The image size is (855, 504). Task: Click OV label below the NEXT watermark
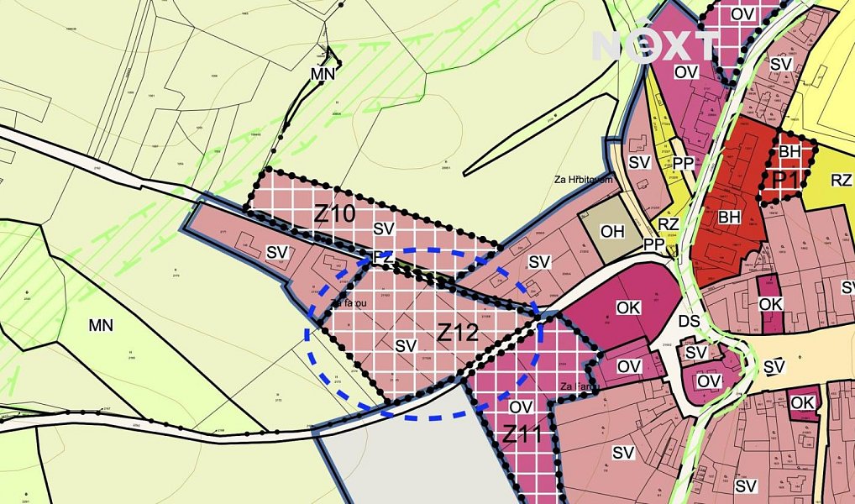click(x=686, y=72)
